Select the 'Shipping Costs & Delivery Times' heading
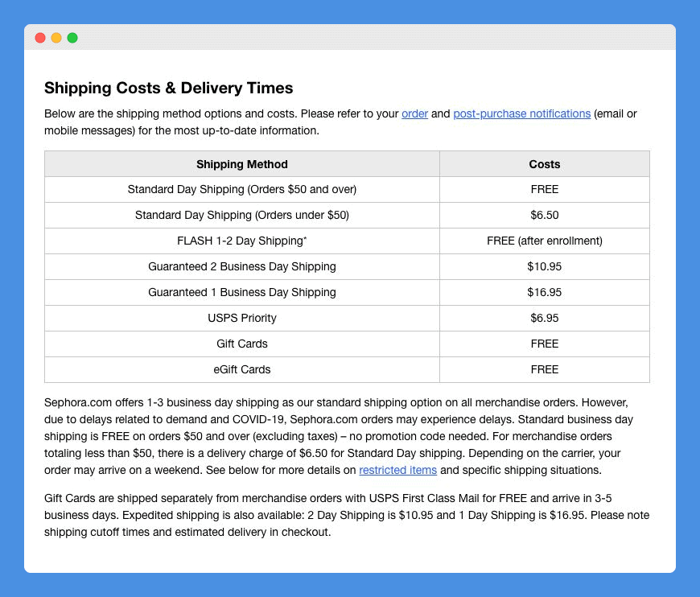 tap(169, 88)
